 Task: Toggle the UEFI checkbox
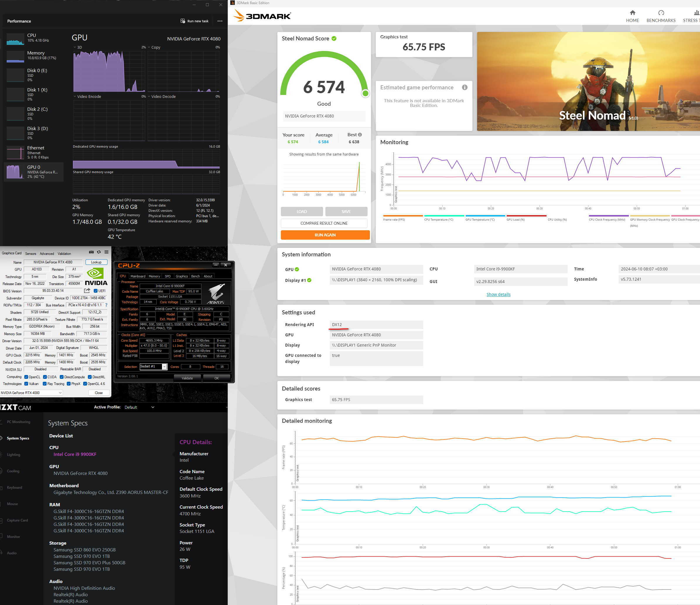95,291
